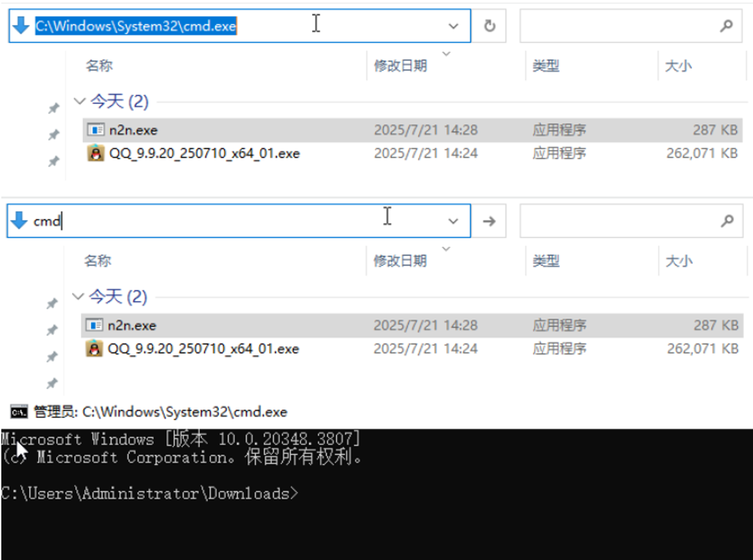Click address bar containing typed cmd

coord(239,221)
